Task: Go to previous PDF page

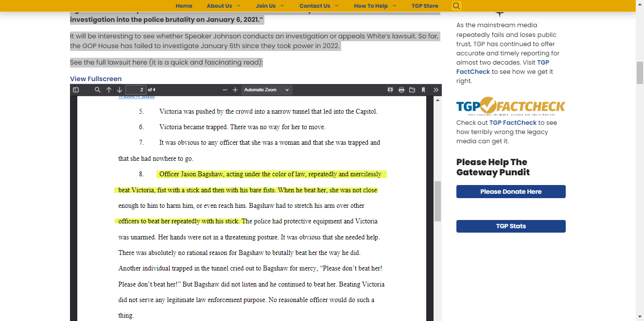Action: (109, 90)
